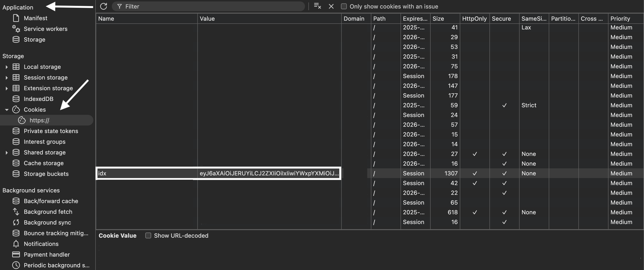Image resolution: width=644 pixels, height=270 pixels.
Task: Collapse the Cookies tree node
Action: click(x=7, y=110)
